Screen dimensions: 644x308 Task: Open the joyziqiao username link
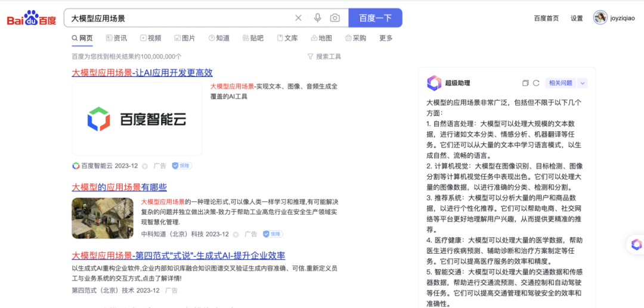coord(623,19)
